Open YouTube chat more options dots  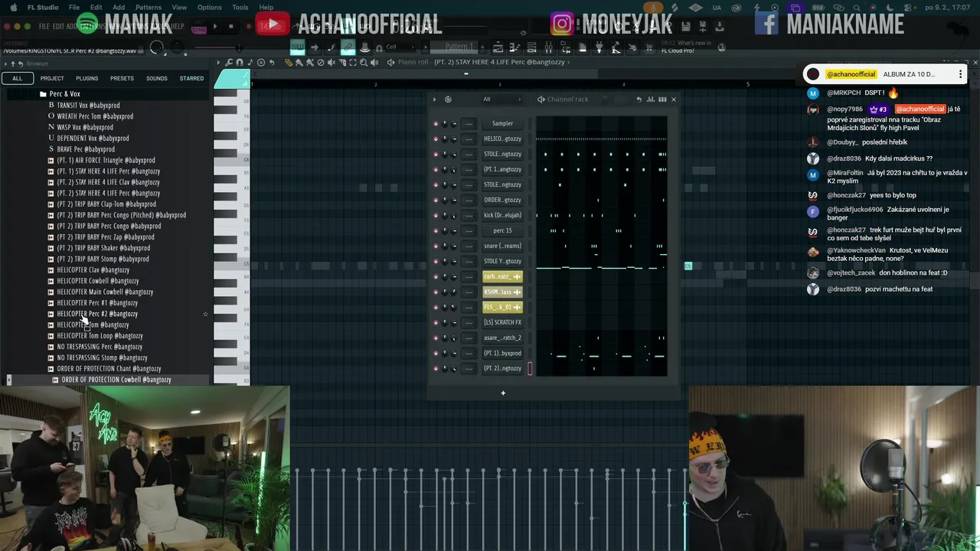click(x=960, y=74)
